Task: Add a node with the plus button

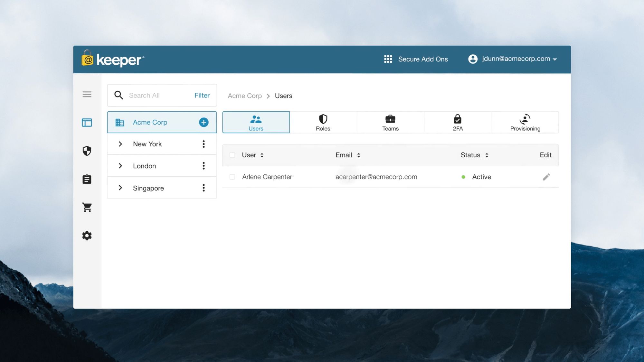Action: (204, 122)
